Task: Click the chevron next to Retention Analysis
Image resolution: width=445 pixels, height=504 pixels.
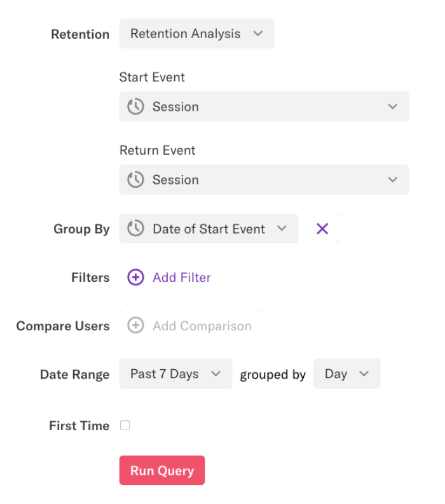Action: 258,34
